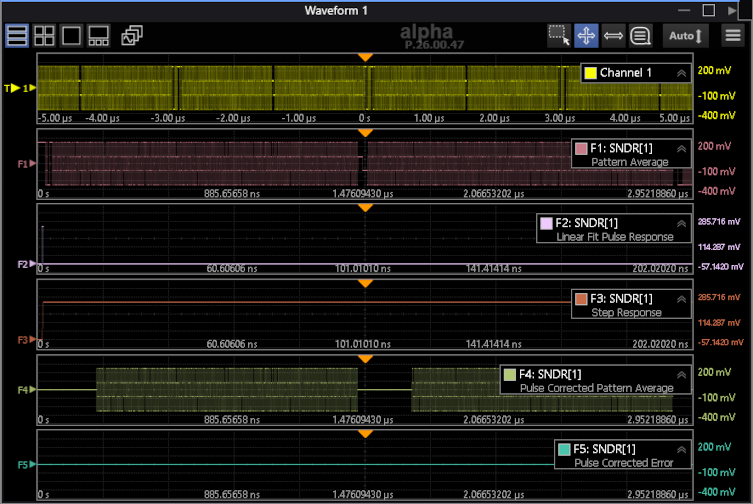Click the yellow Channel 1 color swatch
The height and width of the screenshot is (504, 753).
point(590,73)
